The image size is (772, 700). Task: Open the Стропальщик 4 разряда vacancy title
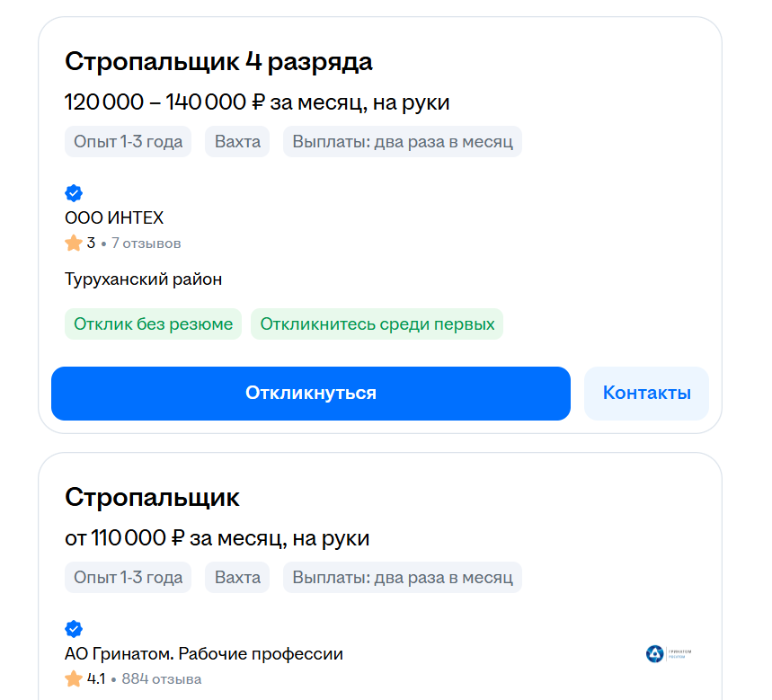(x=218, y=62)
